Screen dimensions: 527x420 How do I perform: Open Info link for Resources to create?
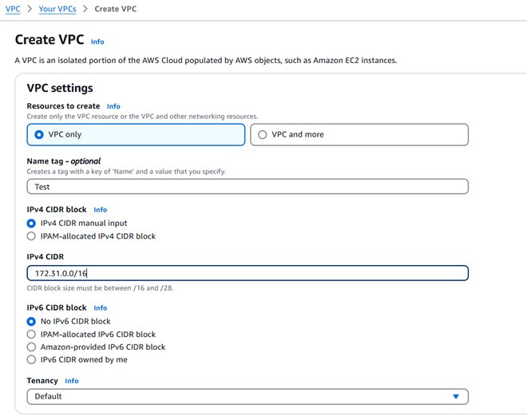113,106
